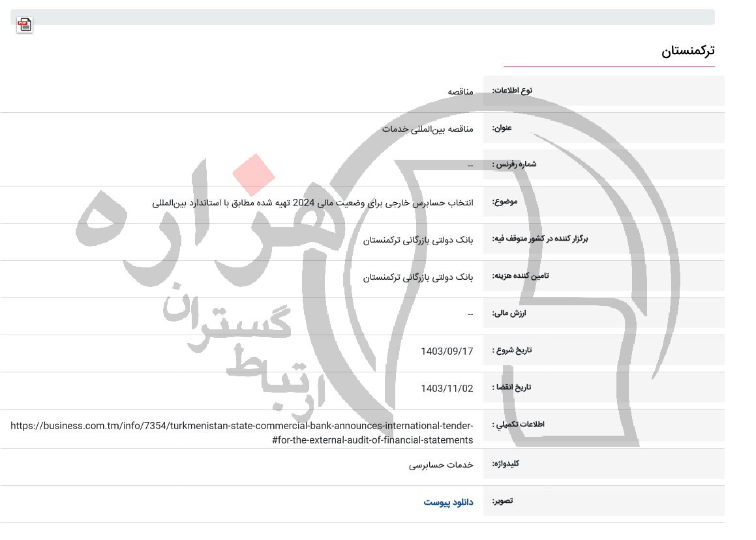Click the تامین کننده هزینه row label
Viewport: 756px width, 540px height.
tap(520, 276)
